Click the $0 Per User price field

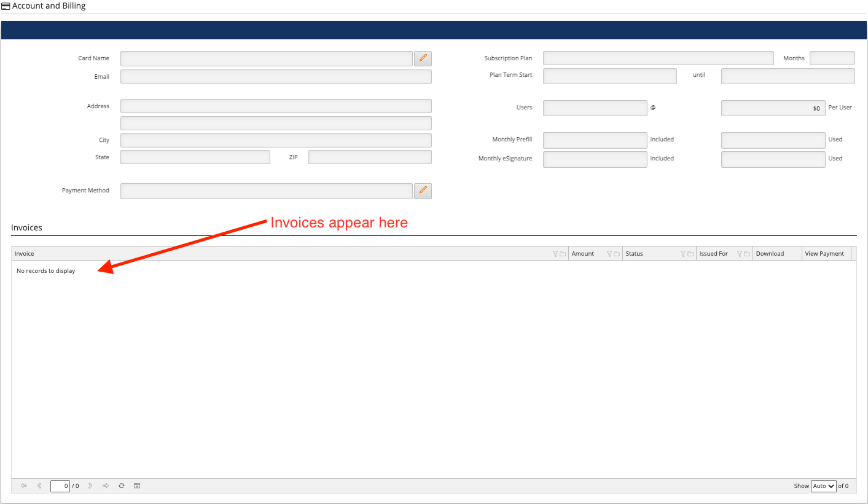[773, 108]
